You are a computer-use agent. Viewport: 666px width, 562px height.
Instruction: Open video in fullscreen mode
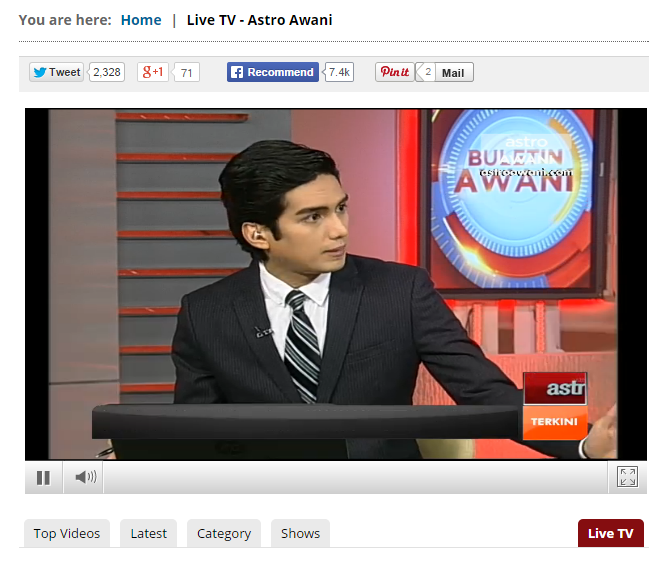(627, 477)
